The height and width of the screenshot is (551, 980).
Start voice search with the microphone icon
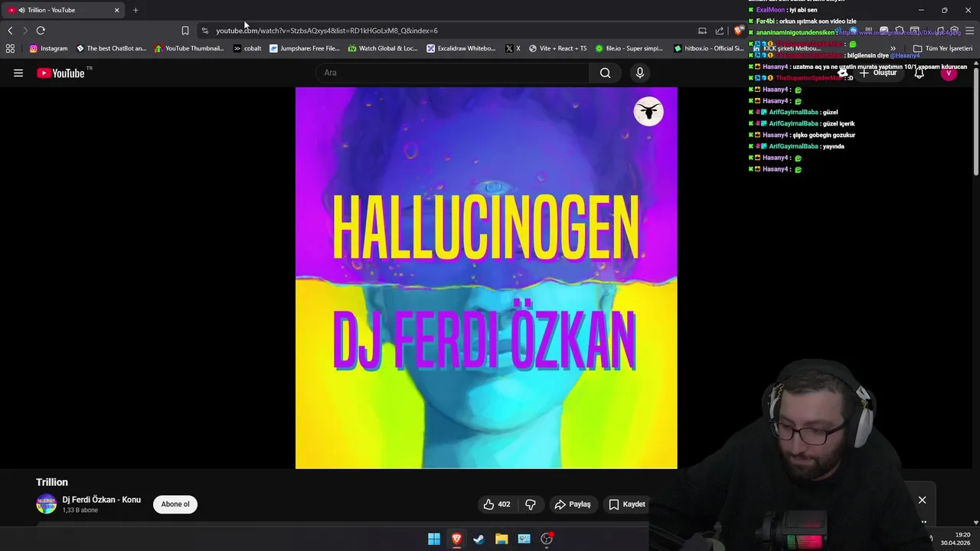[640, 73]
